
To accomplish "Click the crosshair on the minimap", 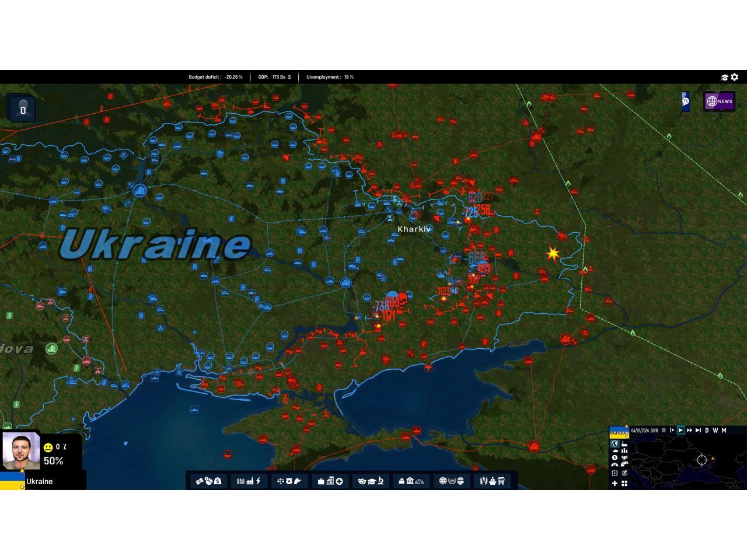I will point(702,460).
